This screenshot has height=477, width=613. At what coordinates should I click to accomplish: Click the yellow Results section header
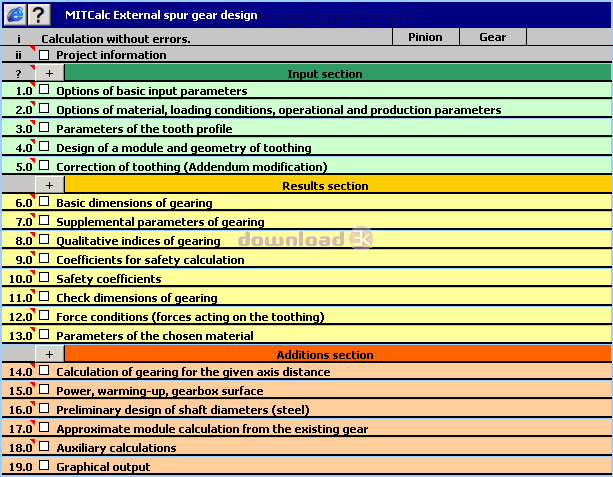(x=338, y=185)
